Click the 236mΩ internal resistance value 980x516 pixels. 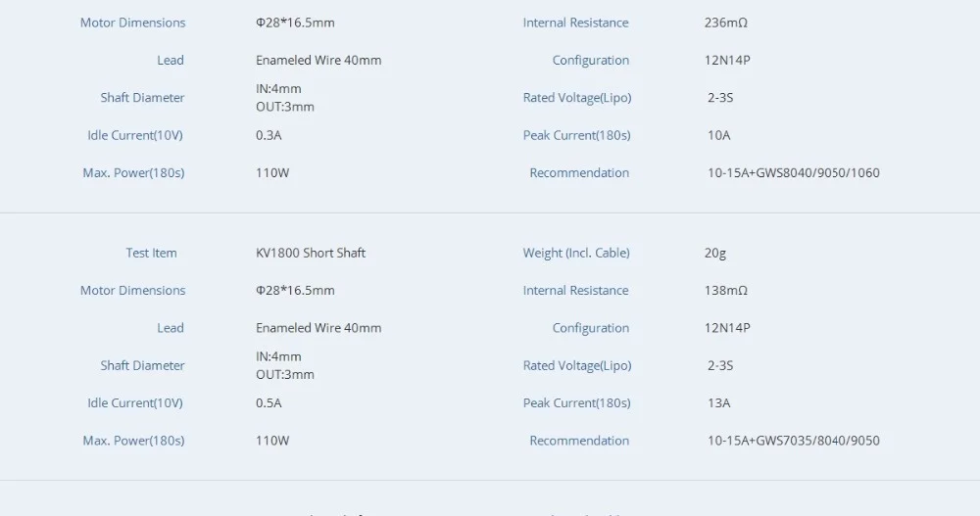pyautogui.click(x=725, y=23)
